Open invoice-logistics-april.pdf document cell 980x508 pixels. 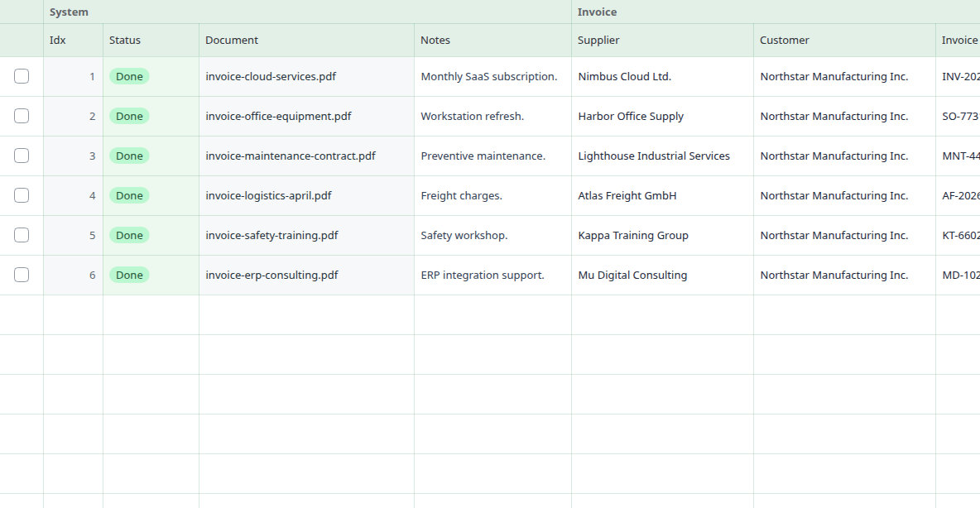point(306,195)
